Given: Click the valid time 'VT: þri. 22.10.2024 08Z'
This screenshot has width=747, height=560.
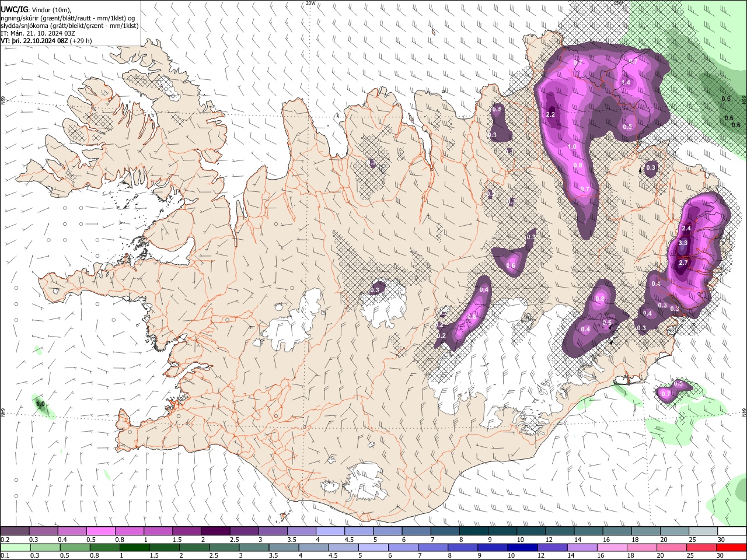Looking at the screenshot, I should pyautogui.click(x=34, y=41).
